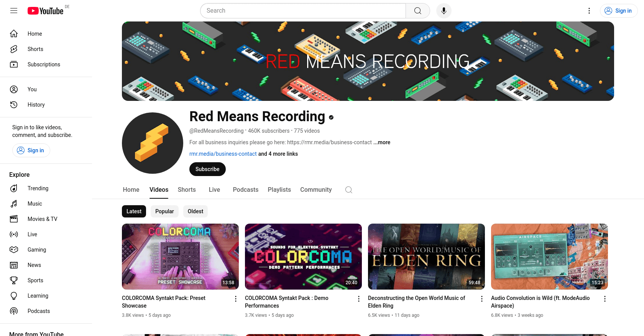Open options menu for Elden Ring video
The width and height of the screenshot is (644, 336).
pos(482,299)
